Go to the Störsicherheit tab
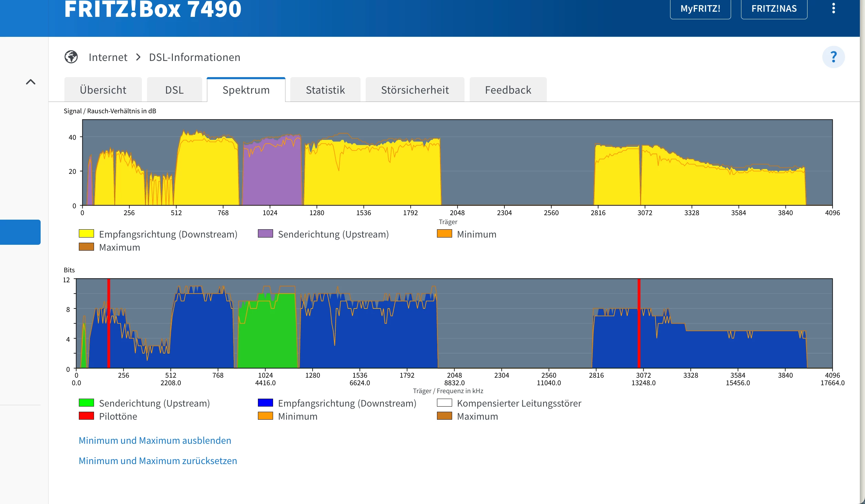This screenshot has width=865, height=504. click(415, 90)
